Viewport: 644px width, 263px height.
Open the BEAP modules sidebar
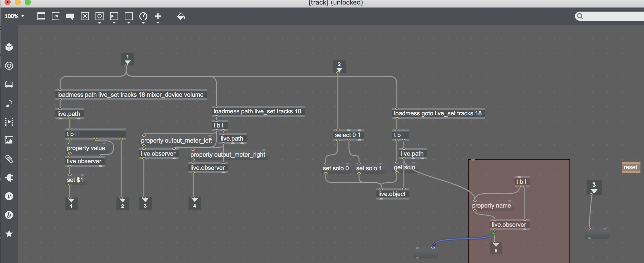pos(9,215)
